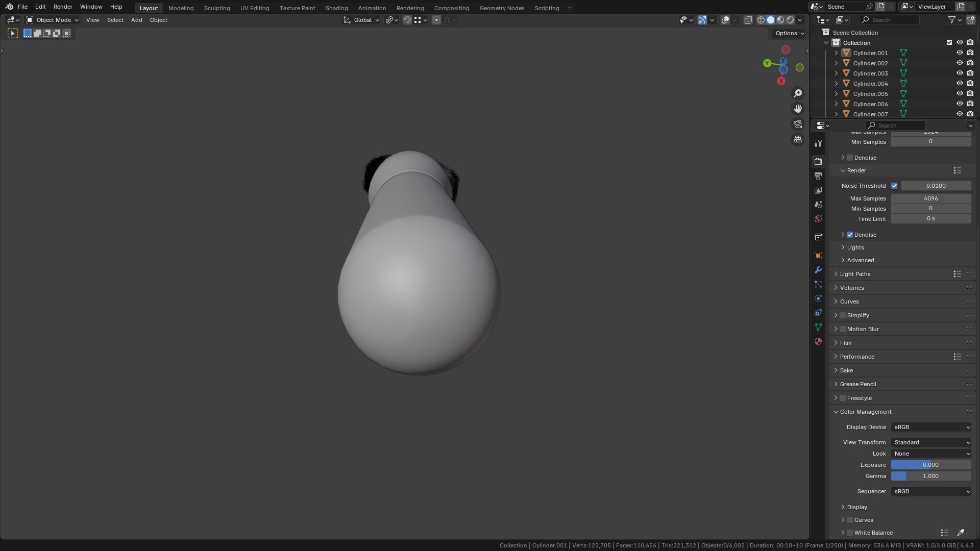
Task: Switch to the Shading workspace tab
Action: (336, 8)
